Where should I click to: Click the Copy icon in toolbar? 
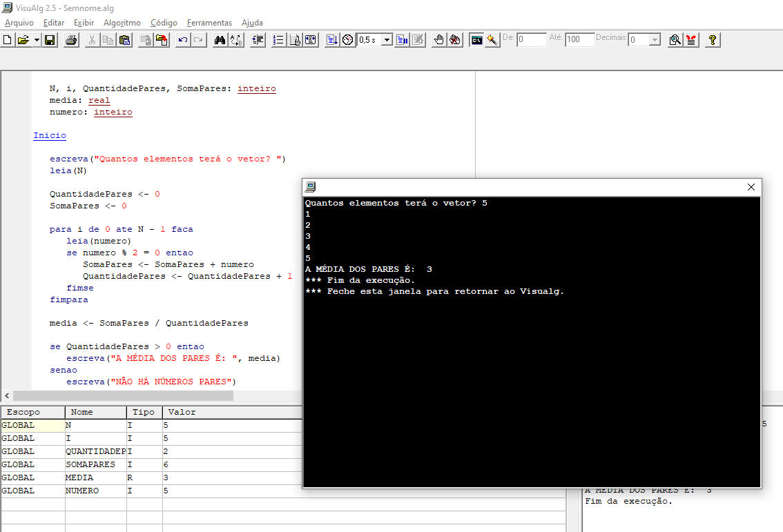pyautogui.click(x=108, y=40)
